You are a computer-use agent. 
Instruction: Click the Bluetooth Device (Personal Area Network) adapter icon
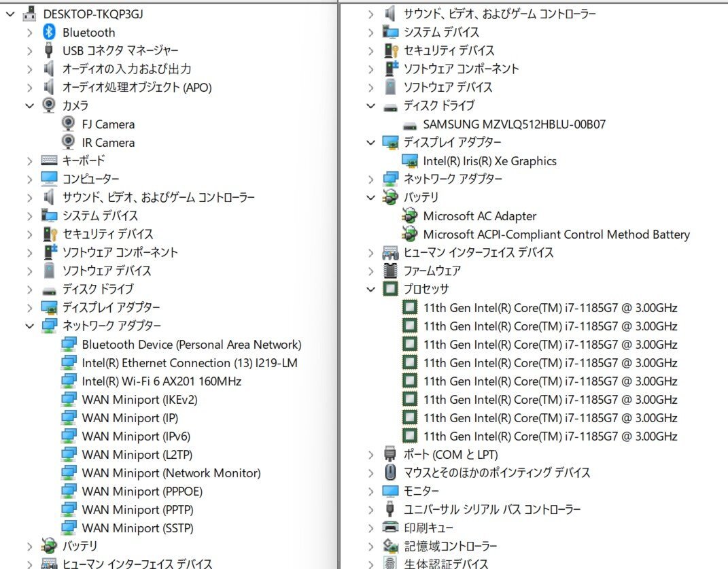click(x=69, y=344)
